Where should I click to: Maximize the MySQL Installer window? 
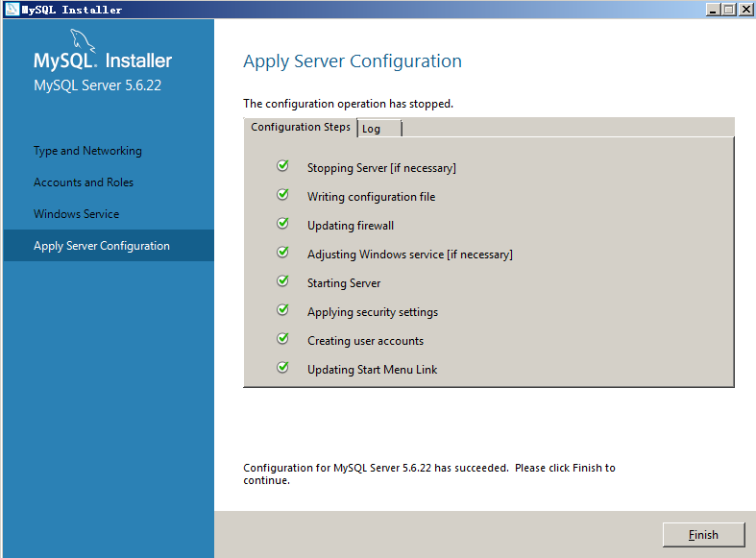[x=729, y=10]
